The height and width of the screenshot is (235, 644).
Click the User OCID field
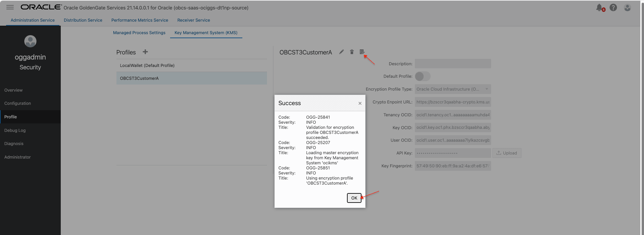453,140
